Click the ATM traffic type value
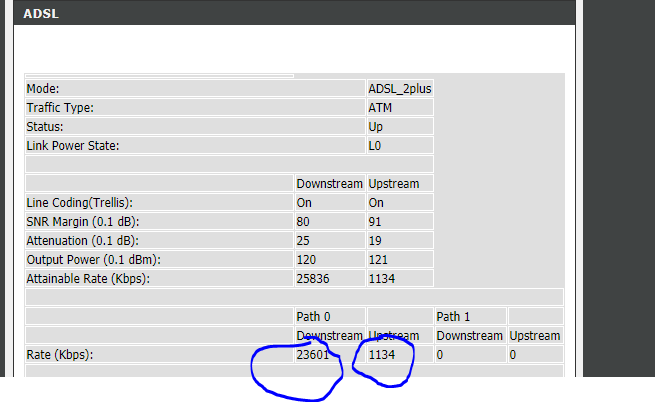 click(381, 107)
